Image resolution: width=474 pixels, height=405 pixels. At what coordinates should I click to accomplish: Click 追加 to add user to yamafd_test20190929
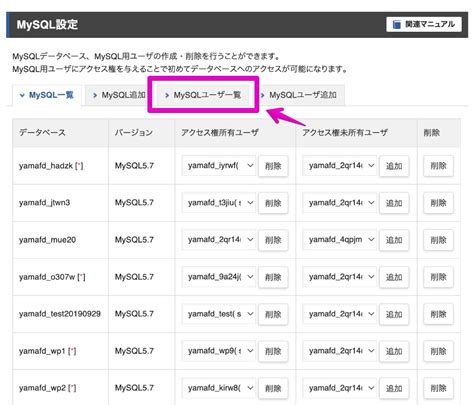(x=394, y=314)
